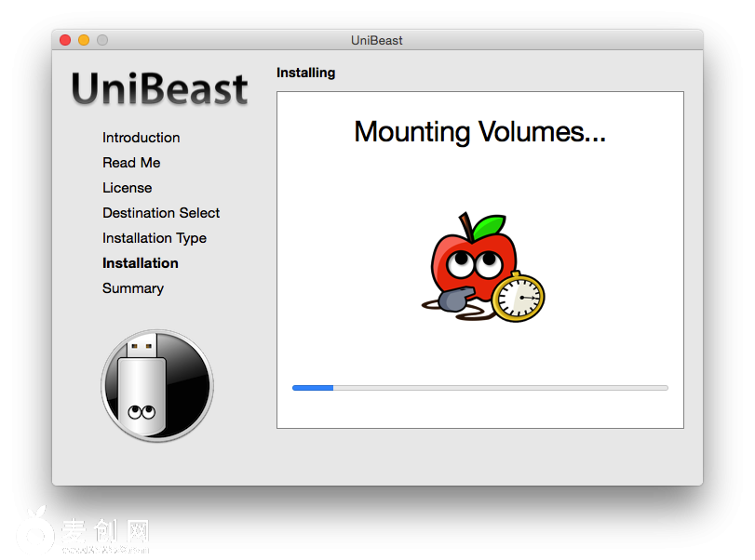755x560 pixels.
Task: Close the UniBeast window with the red button
Action: (x=65, y=40)
